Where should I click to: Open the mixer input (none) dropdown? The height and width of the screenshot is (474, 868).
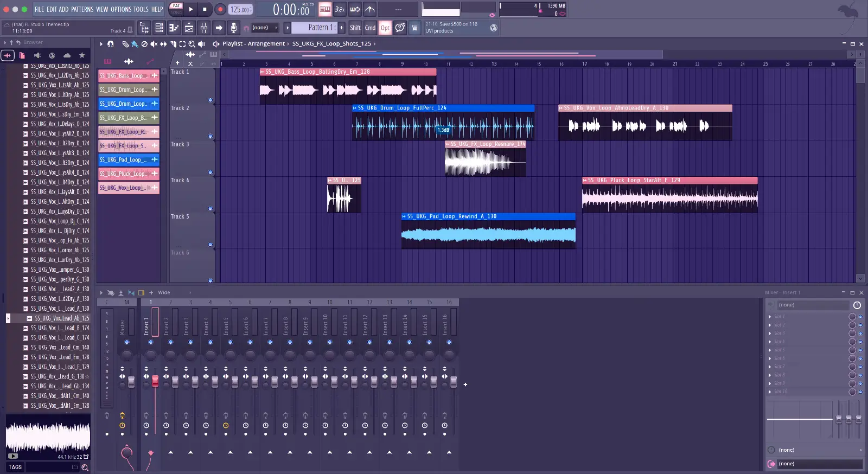point(814,305)
